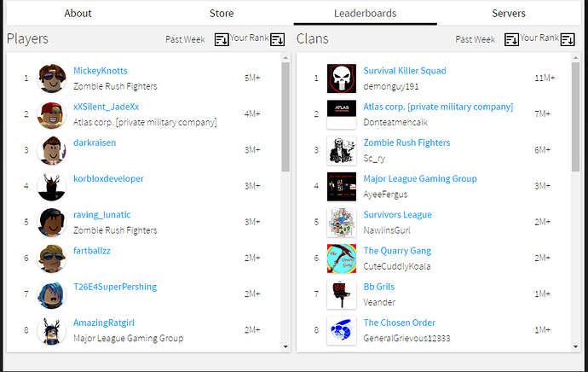
Task: Click Clans Your Rank sort icon
Action: [x=568, y=39]
